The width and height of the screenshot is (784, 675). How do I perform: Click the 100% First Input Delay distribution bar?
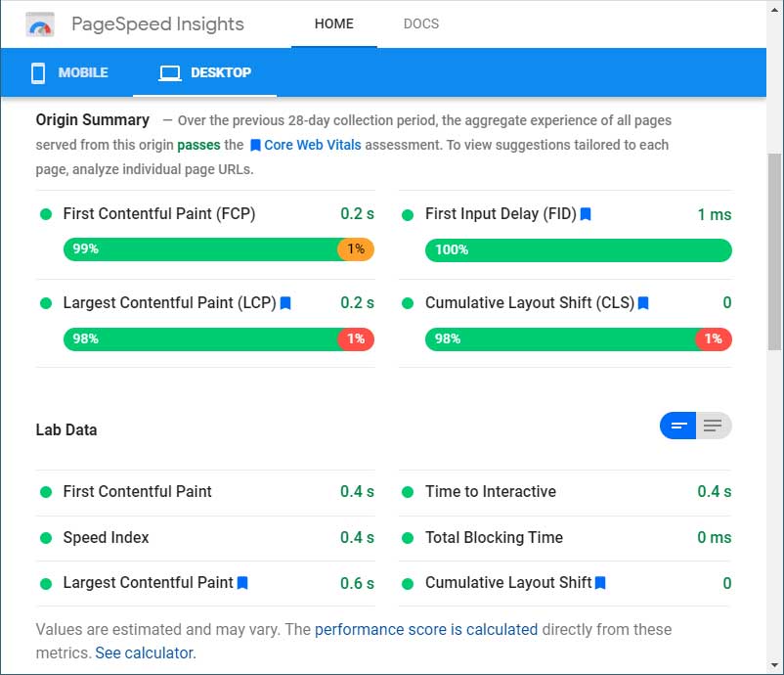579,250
